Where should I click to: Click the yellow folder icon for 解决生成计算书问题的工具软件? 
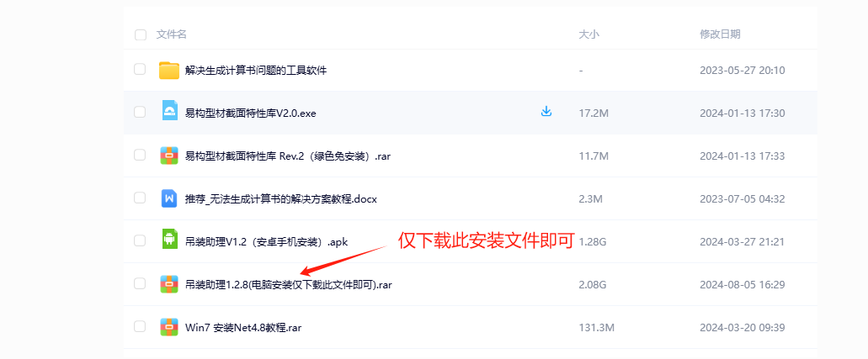pyautogui.click(x=169, y=71)
